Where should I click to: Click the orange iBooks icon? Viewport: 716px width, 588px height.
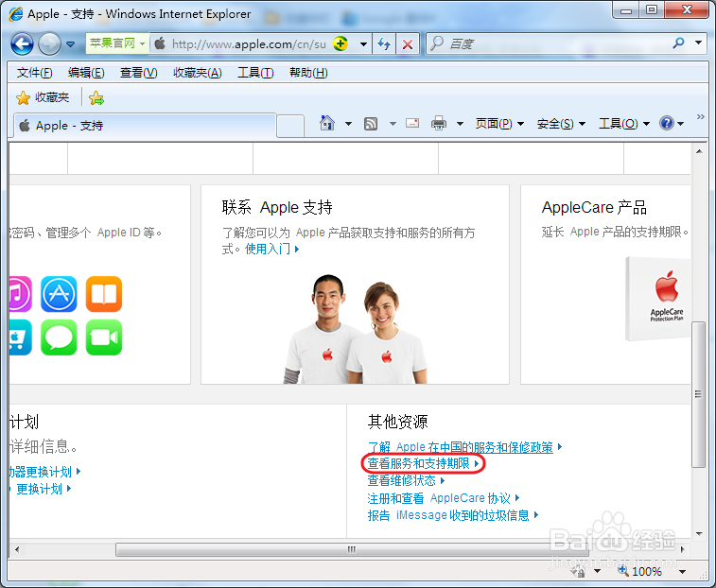coord(104,294)
